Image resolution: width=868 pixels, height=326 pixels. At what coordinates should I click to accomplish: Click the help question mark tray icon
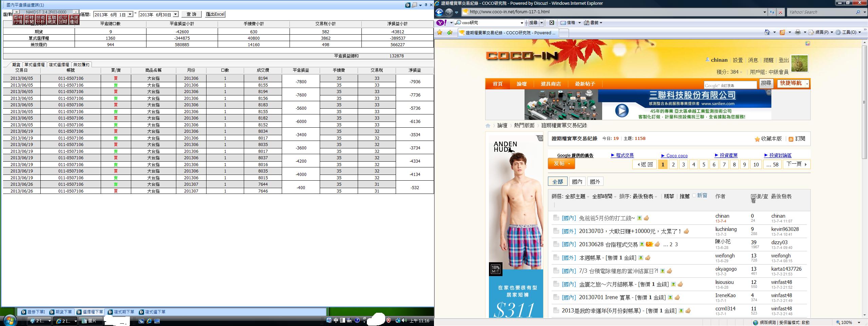[357, 321]
